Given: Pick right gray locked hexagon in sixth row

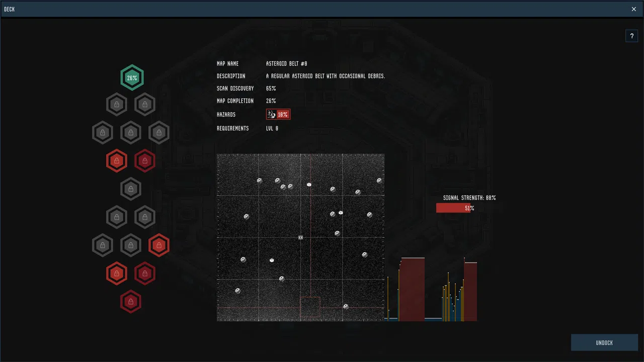Looking at the screenshot, I should [145, 217].
